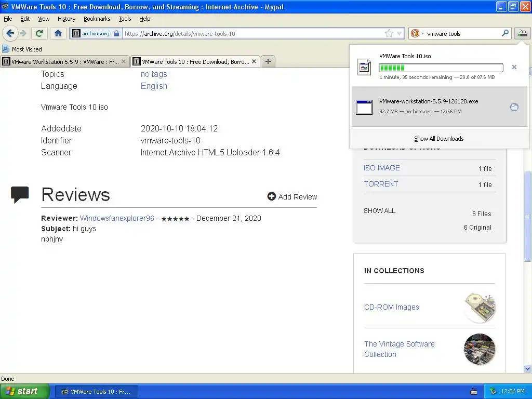Open the File menu

click(x=8, y=19)
